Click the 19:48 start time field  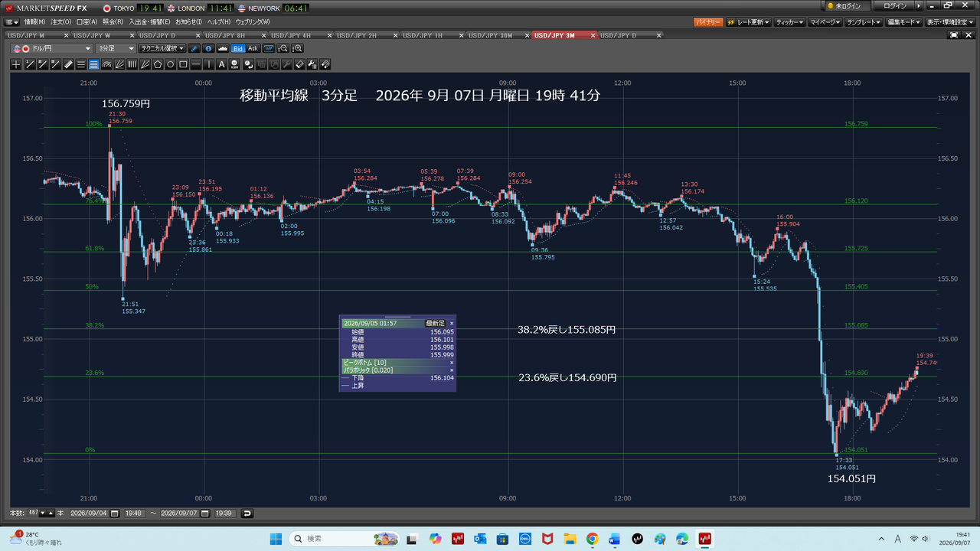point(133,513)
